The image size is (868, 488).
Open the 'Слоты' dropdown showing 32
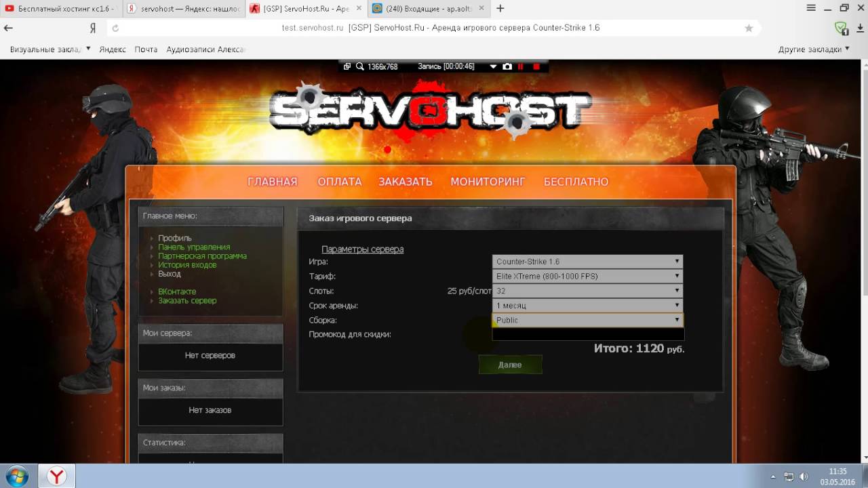pos(587,291)
